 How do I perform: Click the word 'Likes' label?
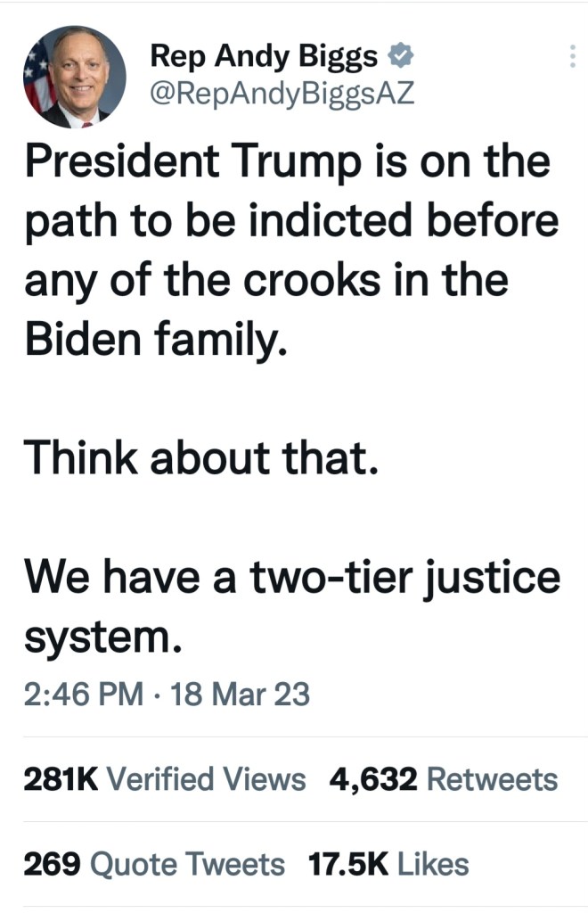(432, 863)
